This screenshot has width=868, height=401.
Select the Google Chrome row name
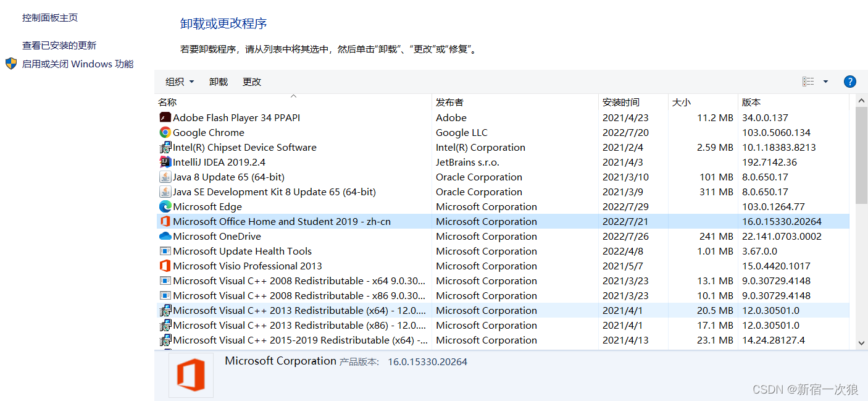click(x=209, y=132)
